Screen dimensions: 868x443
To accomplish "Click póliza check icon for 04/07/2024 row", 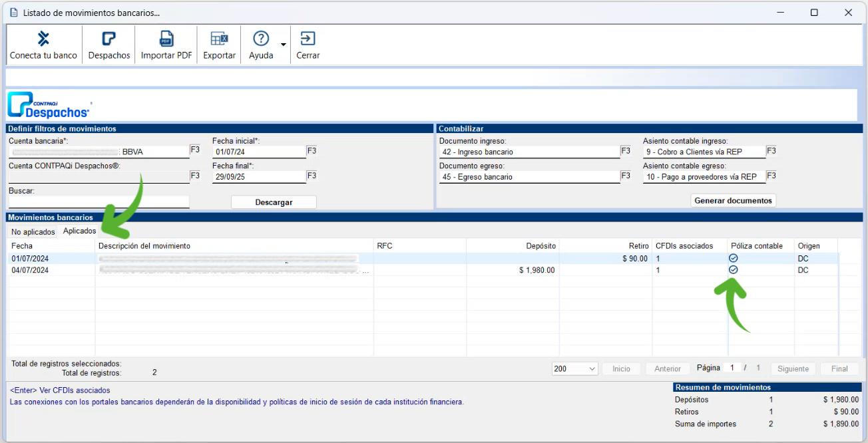I will pos(734,270).
